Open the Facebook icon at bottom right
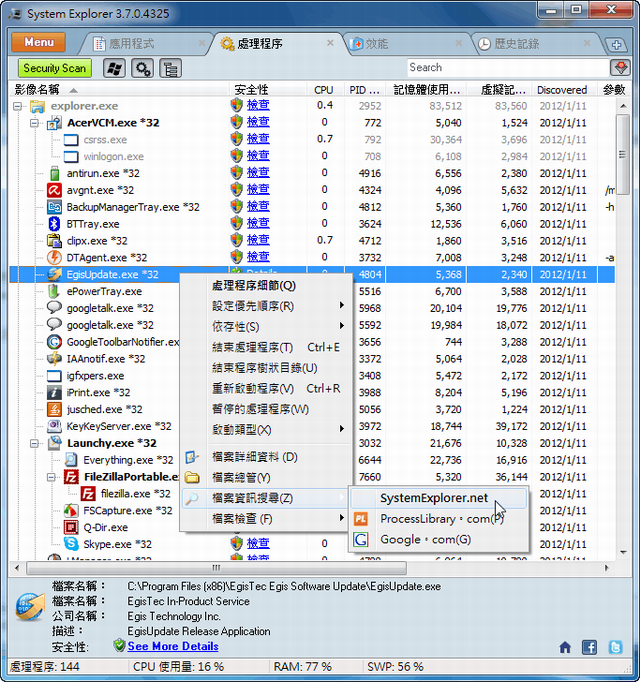The height and width of the screenshot is (682, 640). pos(590,647)
